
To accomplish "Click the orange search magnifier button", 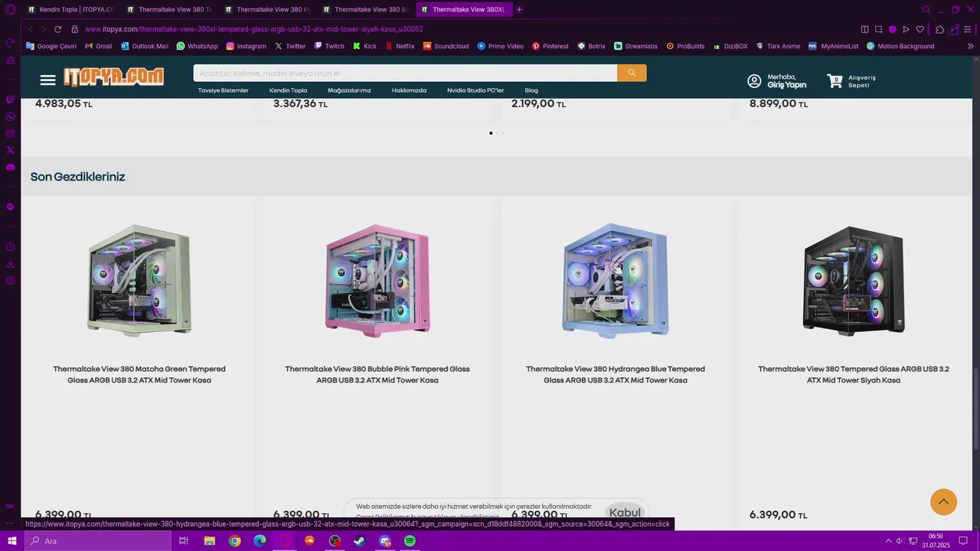I will coord(632,73).
